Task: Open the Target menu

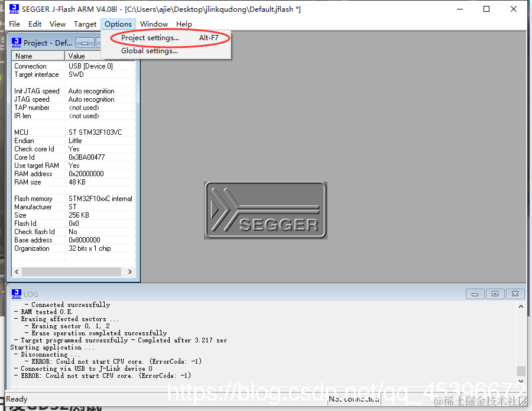Action: pos(85,24)
